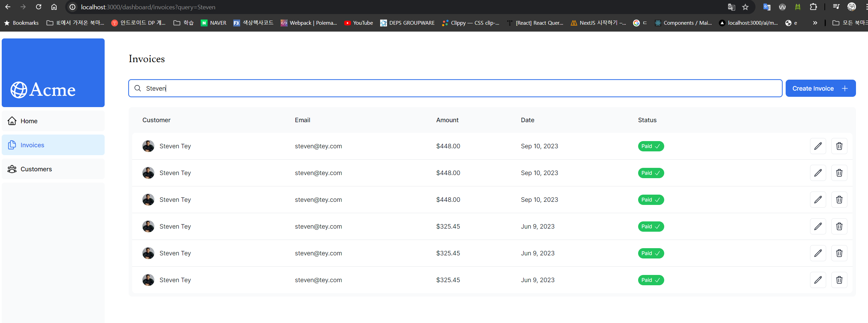Edit the first $448.00 Steven Tey invoice

coord(818,146)
